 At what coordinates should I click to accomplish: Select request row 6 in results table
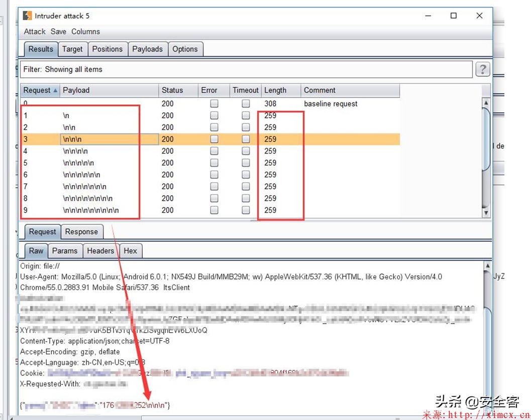click(210, 175)
